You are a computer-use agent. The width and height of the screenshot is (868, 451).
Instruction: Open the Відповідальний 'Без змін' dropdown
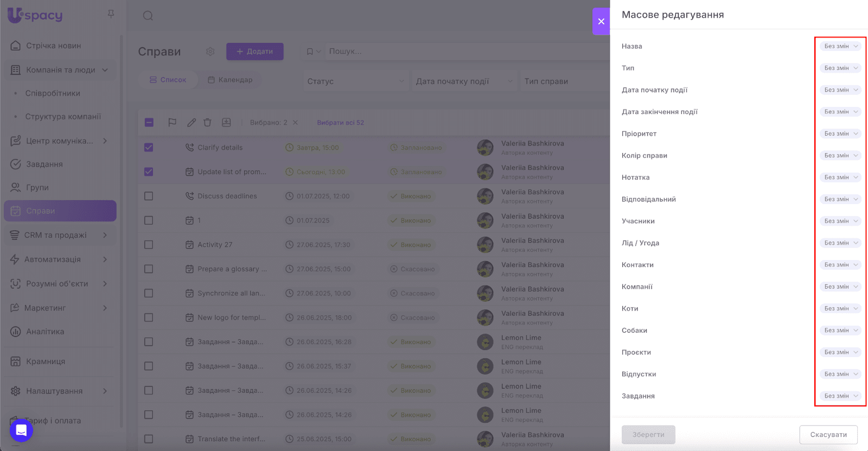[x=840, y=199]
